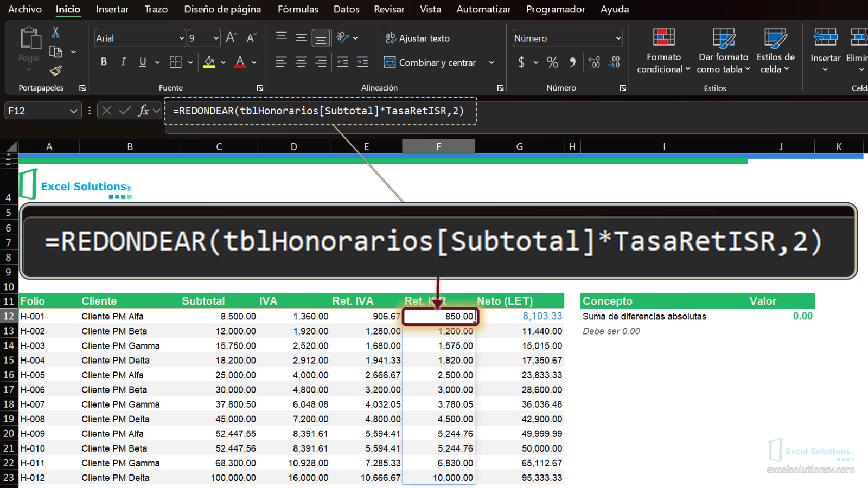This screenshot has height=488, width=868.
Task: Click the borders icon
Action: point(176,62)
